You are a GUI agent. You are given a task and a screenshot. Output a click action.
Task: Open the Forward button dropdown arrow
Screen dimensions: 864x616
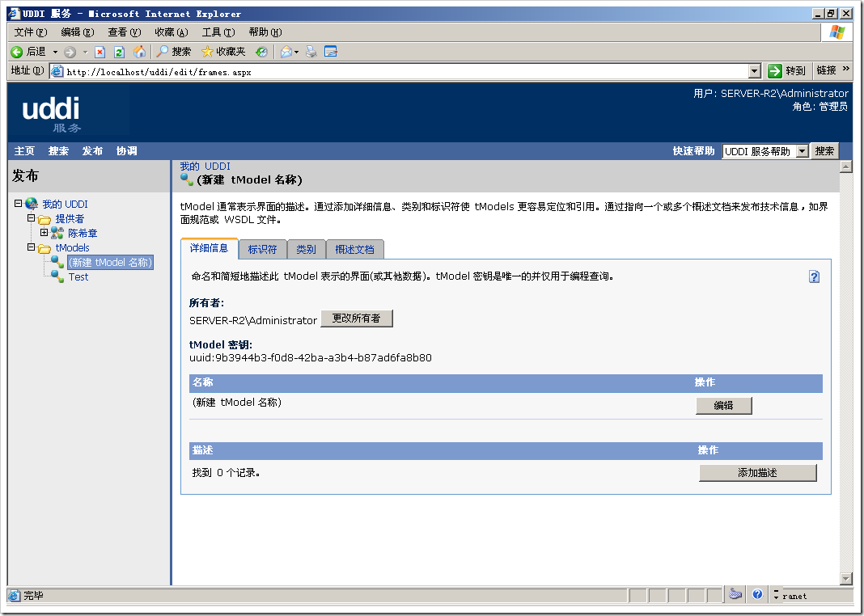(85, 53)
